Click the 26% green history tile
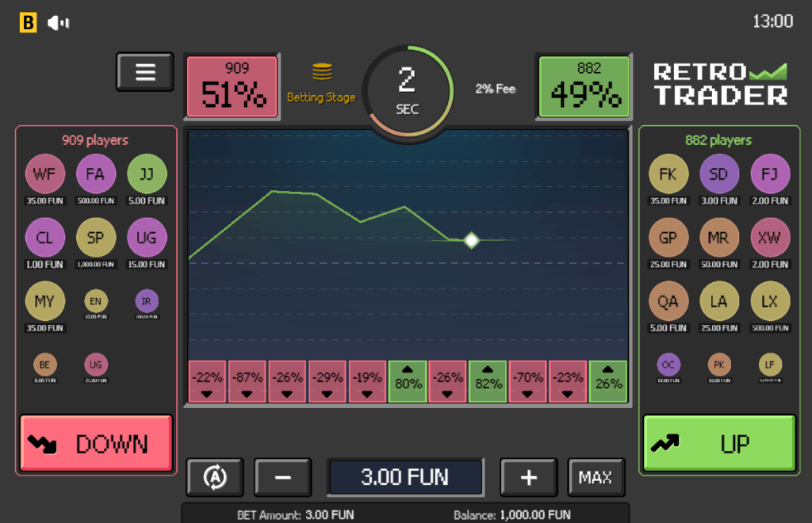Viewport: 812px width, 523px height. (x=608, y=382)
